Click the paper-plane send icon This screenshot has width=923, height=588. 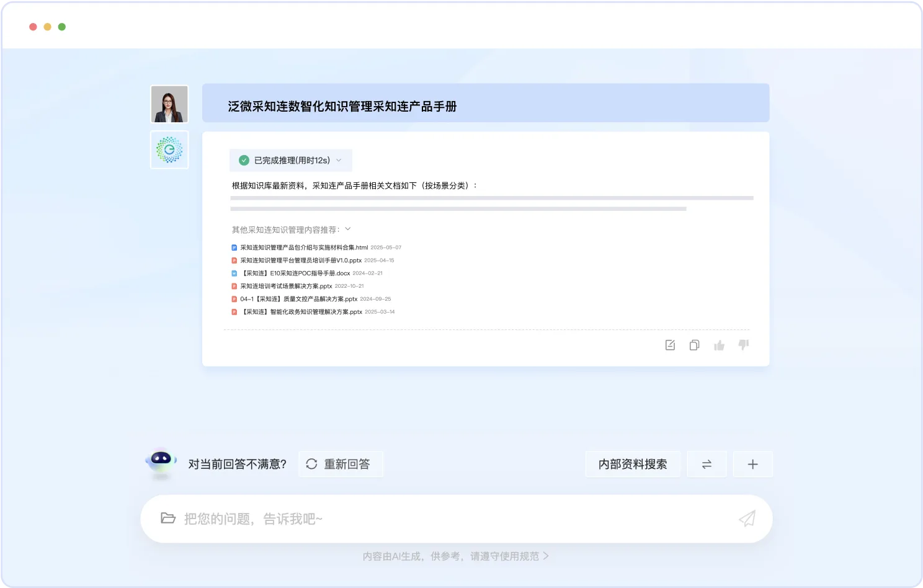click(747, 519)
